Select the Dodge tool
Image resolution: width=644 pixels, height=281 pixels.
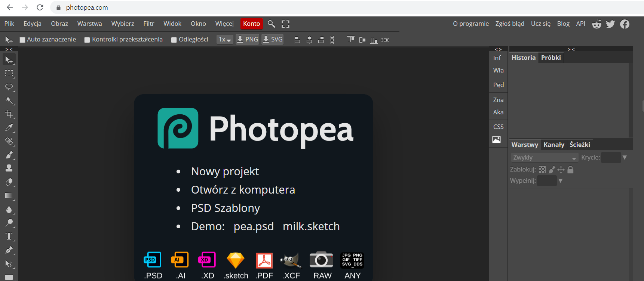point(9,223)
